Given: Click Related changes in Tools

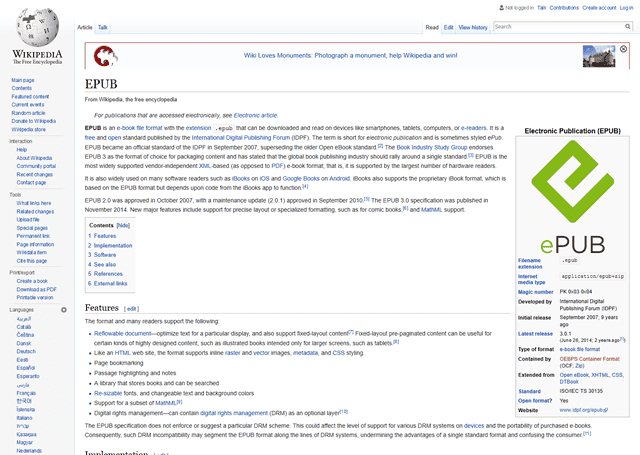Looking at the screenshot, I should click(x=35, y=211).
